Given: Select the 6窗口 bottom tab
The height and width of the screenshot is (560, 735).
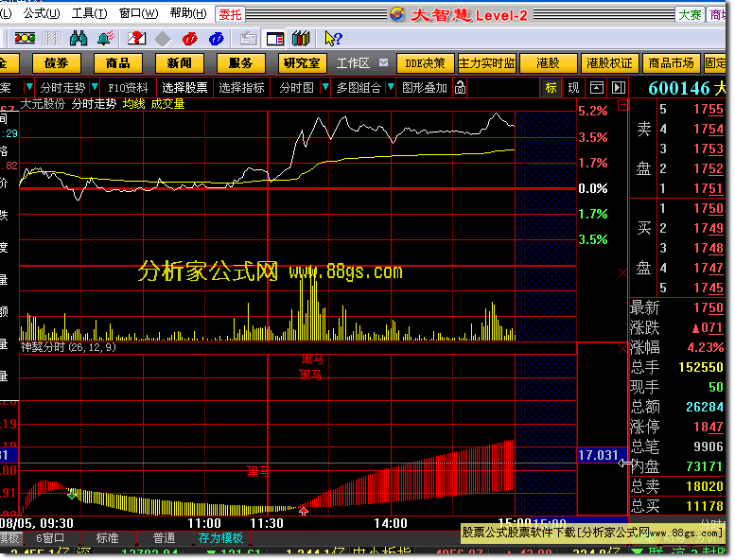Looking at the screenshot, I should [50, 538].
